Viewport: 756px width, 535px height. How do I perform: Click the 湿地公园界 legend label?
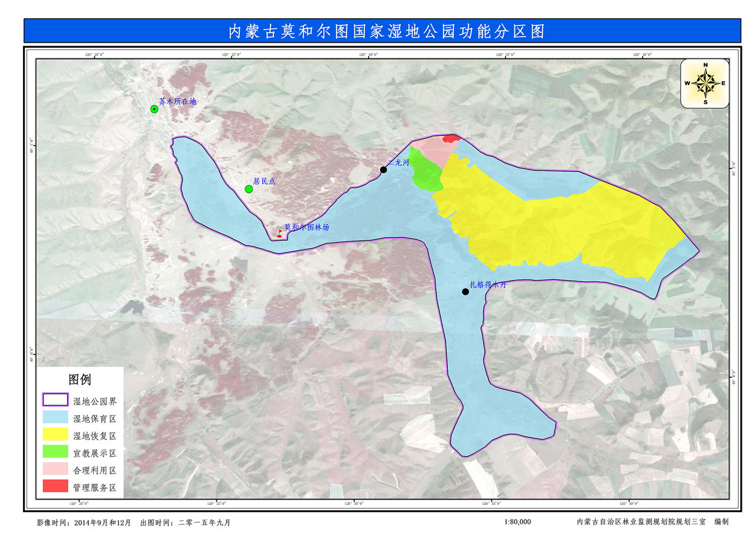coord(94,402)
